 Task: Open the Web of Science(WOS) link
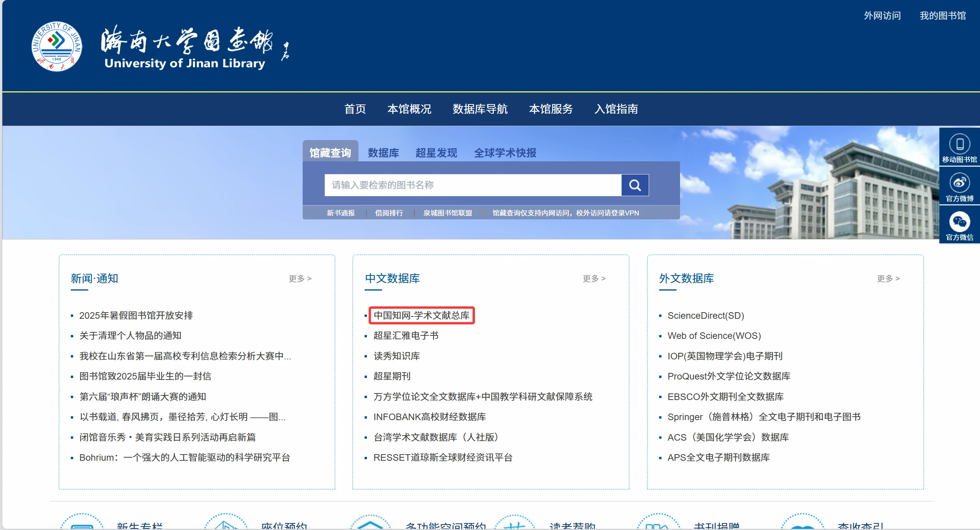pyautogui.click(x=714, y=335)
